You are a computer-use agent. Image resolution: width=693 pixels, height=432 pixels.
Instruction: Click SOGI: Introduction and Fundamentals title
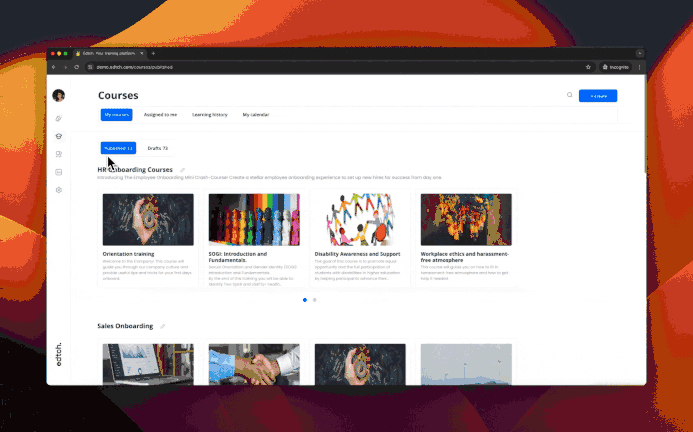click(x=238, y=257)
